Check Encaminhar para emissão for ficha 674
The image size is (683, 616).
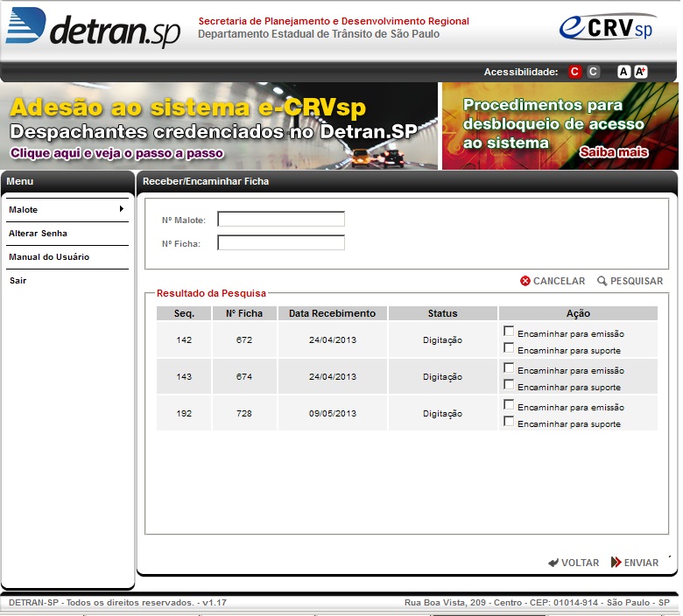point(509,367)
